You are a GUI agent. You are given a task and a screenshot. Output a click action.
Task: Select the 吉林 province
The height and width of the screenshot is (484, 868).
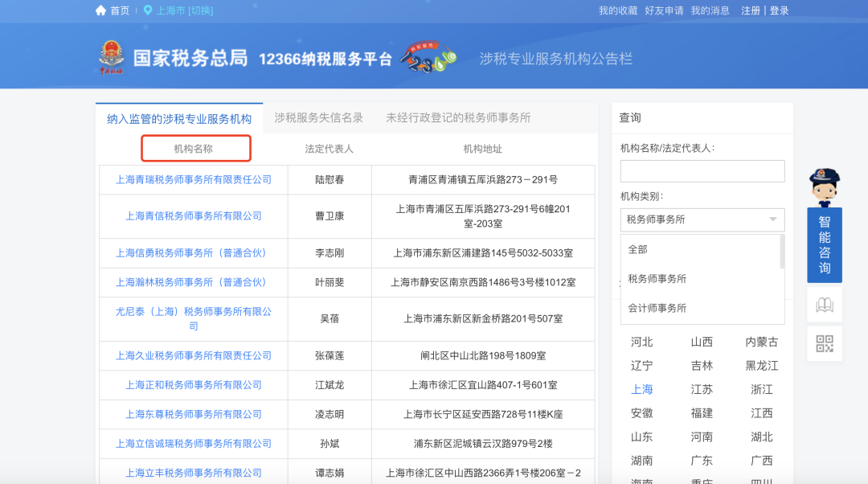[x=702, y=366]
